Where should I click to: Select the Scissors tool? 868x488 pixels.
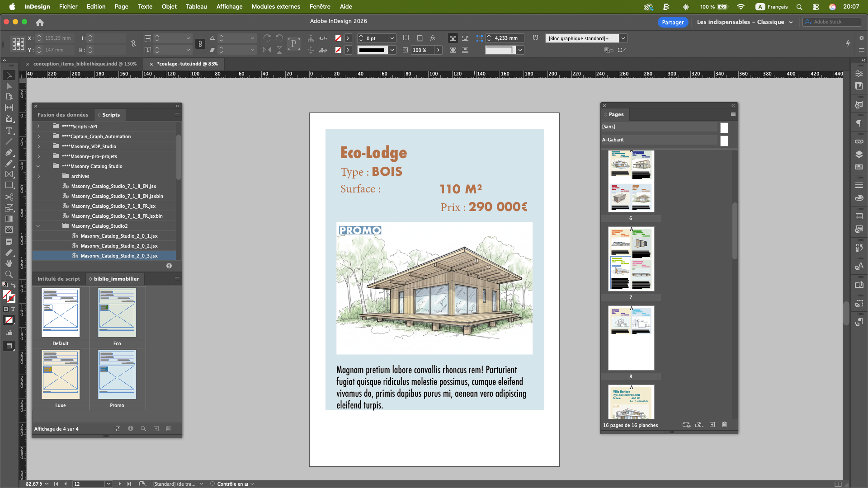(x=9, y=197)
